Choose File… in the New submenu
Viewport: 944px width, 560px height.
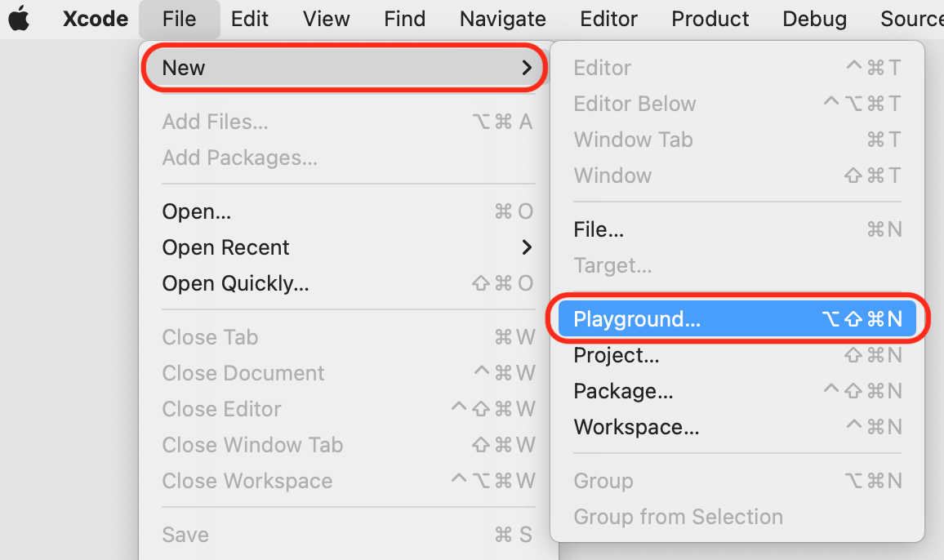(599, 229)
